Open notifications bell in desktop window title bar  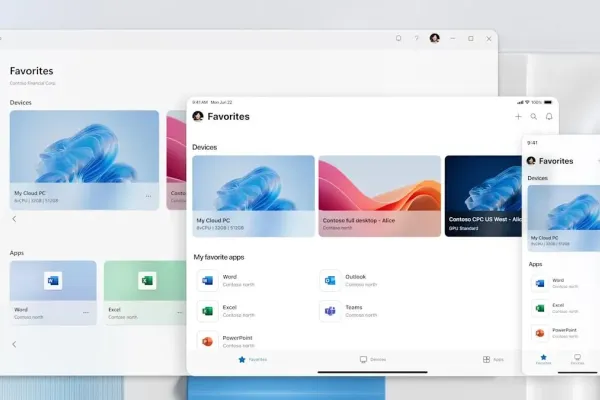pos(398,38)
